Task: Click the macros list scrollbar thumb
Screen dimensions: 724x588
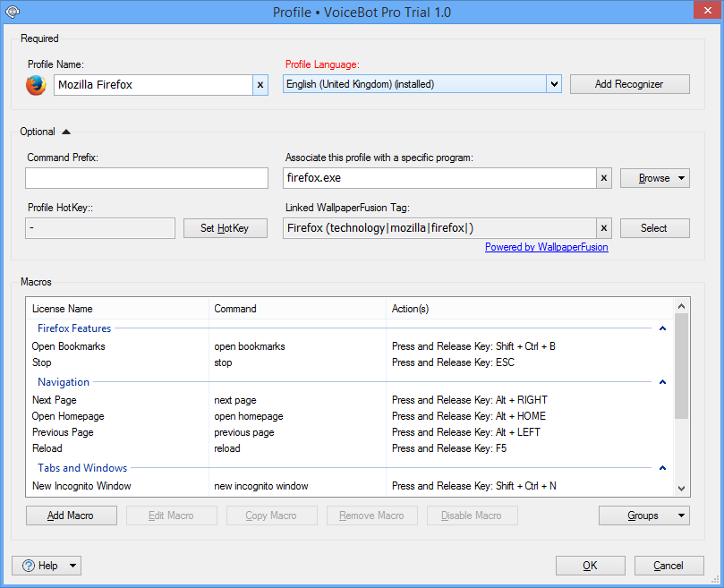Action: pyautogui.click(x=682, y=366)
